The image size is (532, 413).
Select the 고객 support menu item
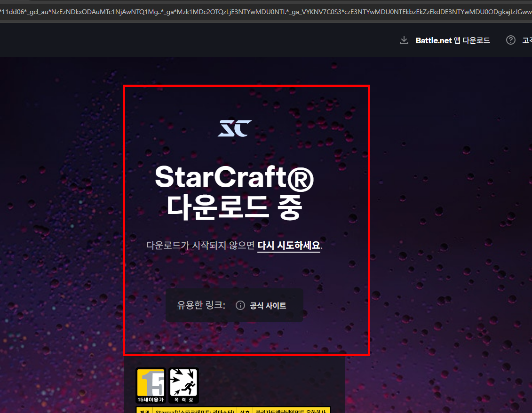(527, 40)
